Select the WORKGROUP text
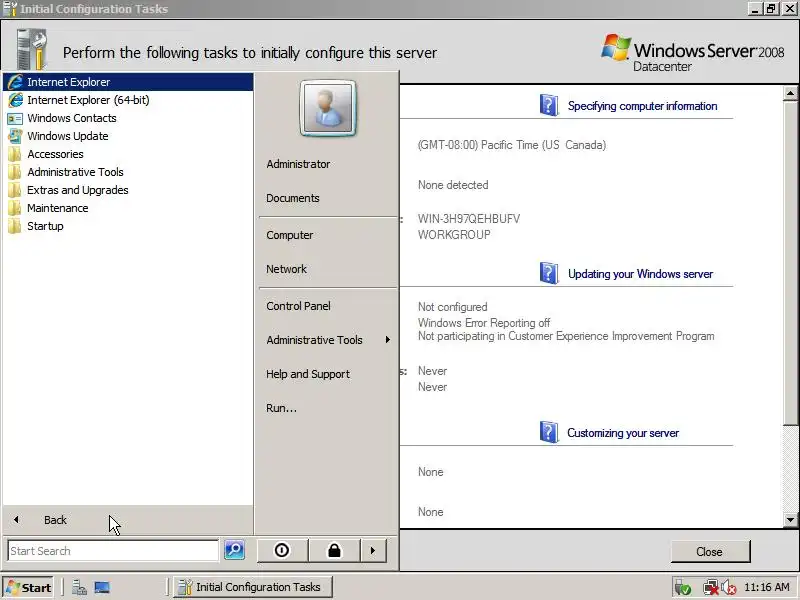800x600 pixels. [454, 235]
